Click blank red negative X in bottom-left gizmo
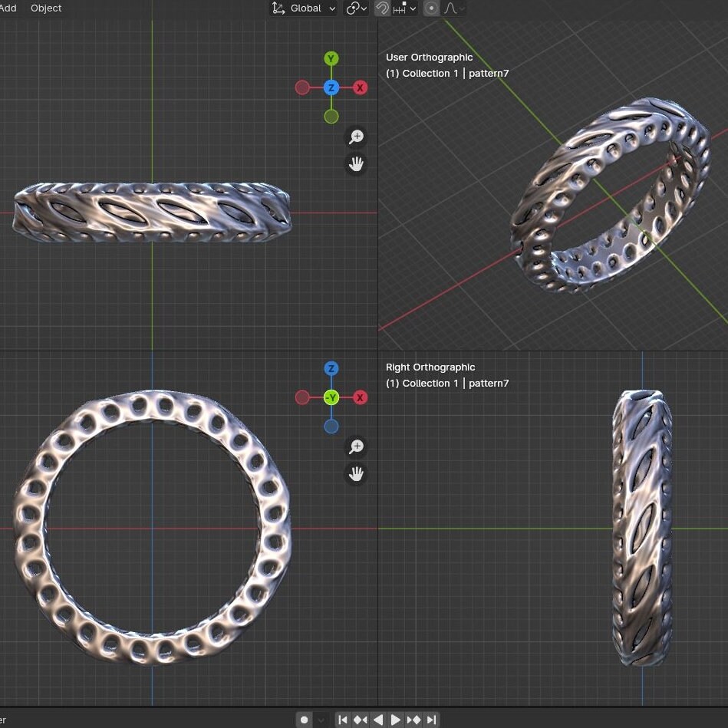This screenshot has height=728, width=728. coord(302,397)
